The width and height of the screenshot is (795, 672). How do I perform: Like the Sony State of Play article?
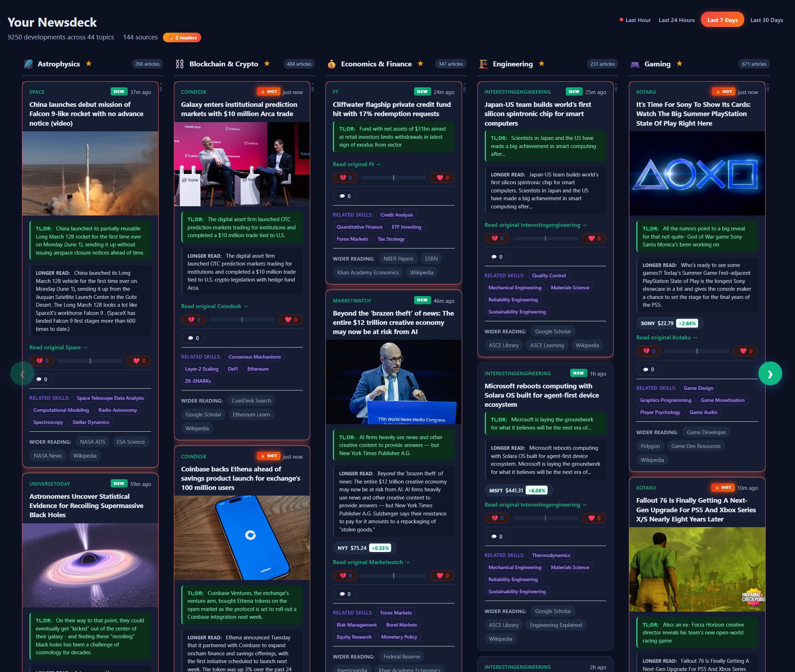[746, 351]
